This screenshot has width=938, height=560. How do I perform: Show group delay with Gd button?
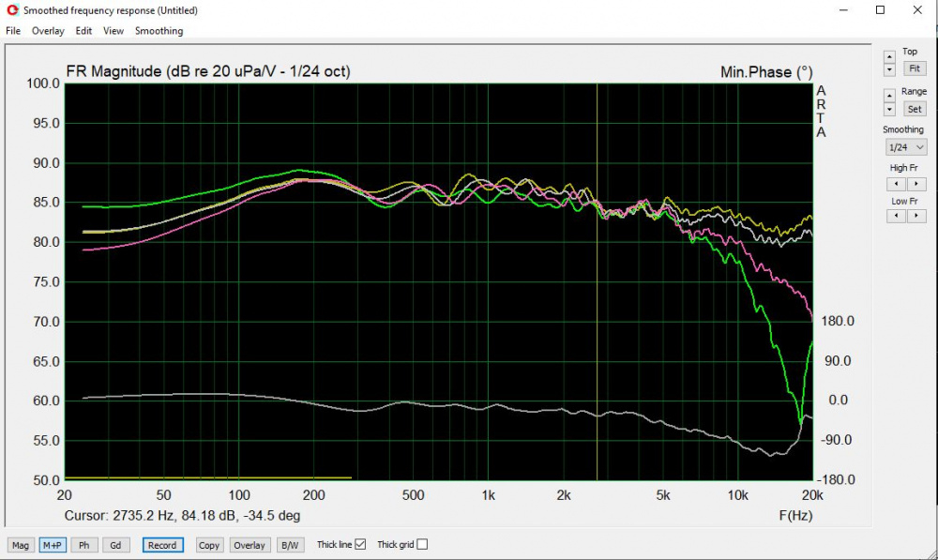pyautogui.click(x=116, y=545)
